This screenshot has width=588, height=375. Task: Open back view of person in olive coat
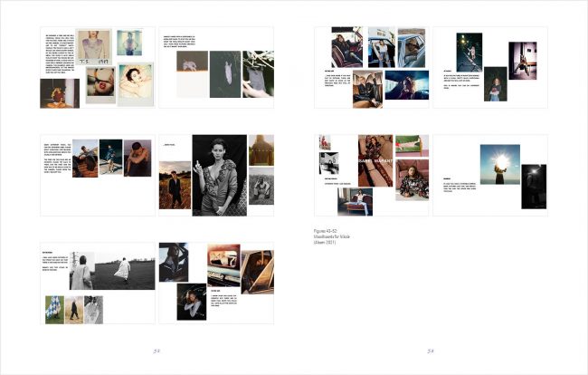[x=261, y=150]
